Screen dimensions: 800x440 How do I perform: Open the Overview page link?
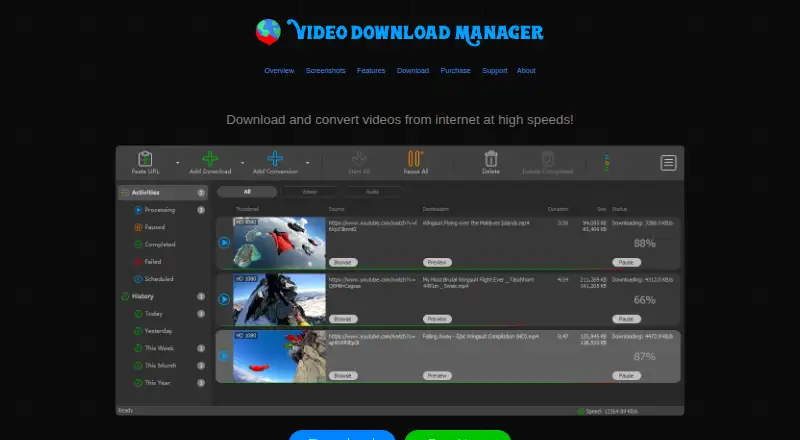point(279,70)
